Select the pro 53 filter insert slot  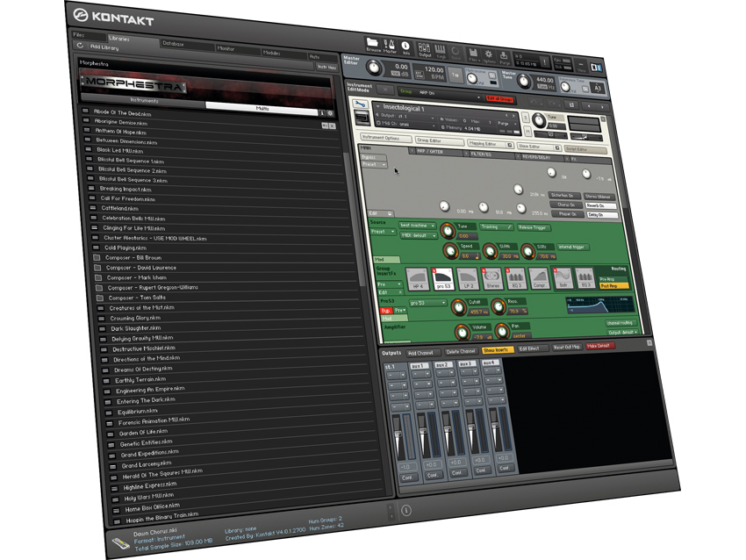point(443,278)
